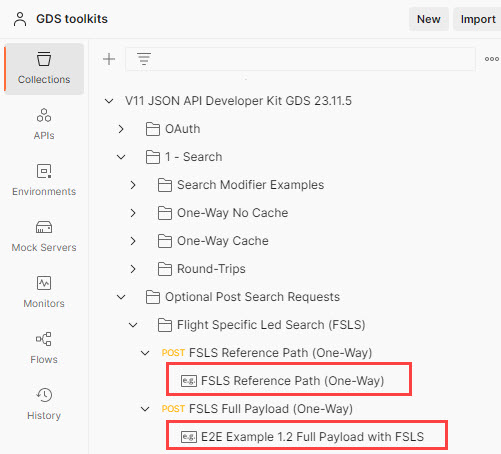This screenshot has height=454, width=501.
Task: Click the plus icon to create collection
Action: [x=109, y=59]
